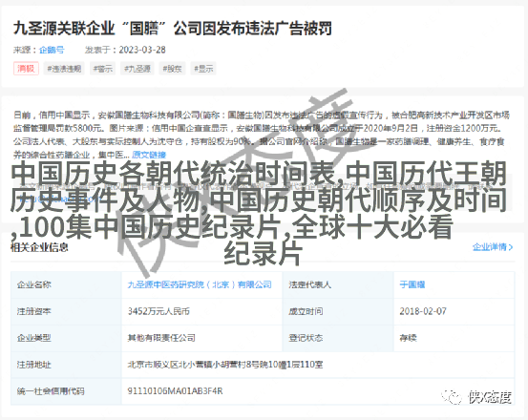Open the 原文链接 original article link
This screenshot has height=420, width=528.
tap(149, 155)
